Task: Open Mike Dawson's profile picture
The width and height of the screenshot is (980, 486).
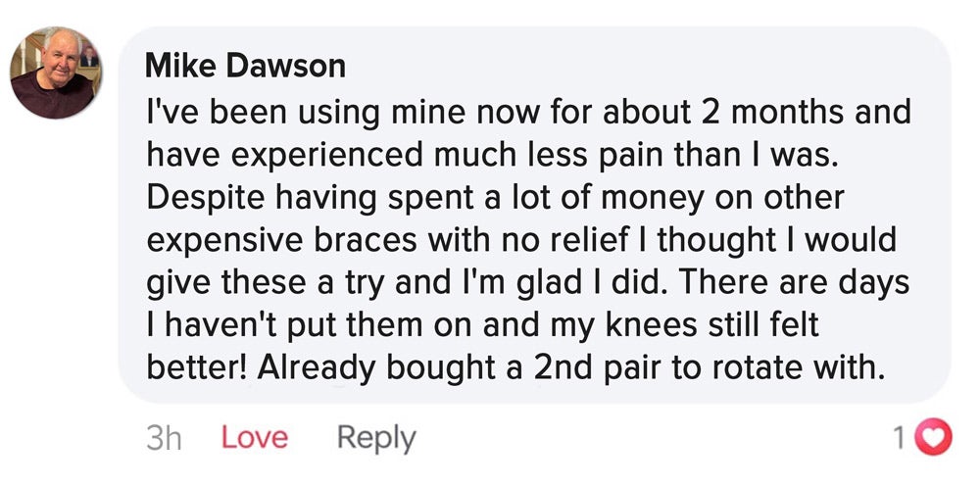Action: click(x=56, y=73)
